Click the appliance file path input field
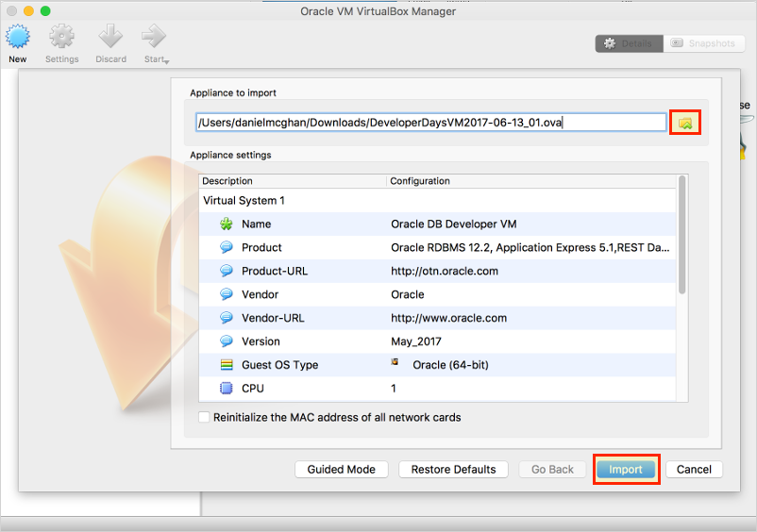The image size is (757, 532). [x=430, y=122]
